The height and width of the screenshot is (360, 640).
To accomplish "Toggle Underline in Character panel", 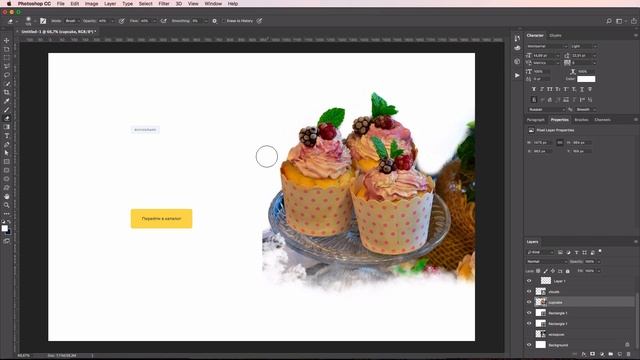I will (x=582, y=89).
